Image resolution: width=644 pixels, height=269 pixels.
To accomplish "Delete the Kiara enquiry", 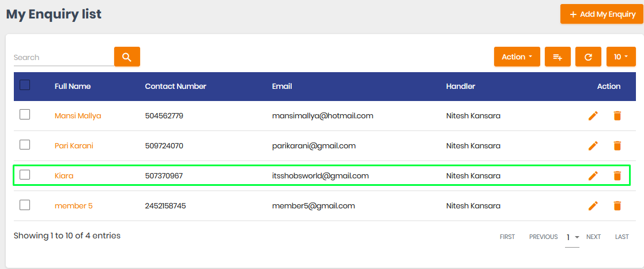I will (617, 175).
